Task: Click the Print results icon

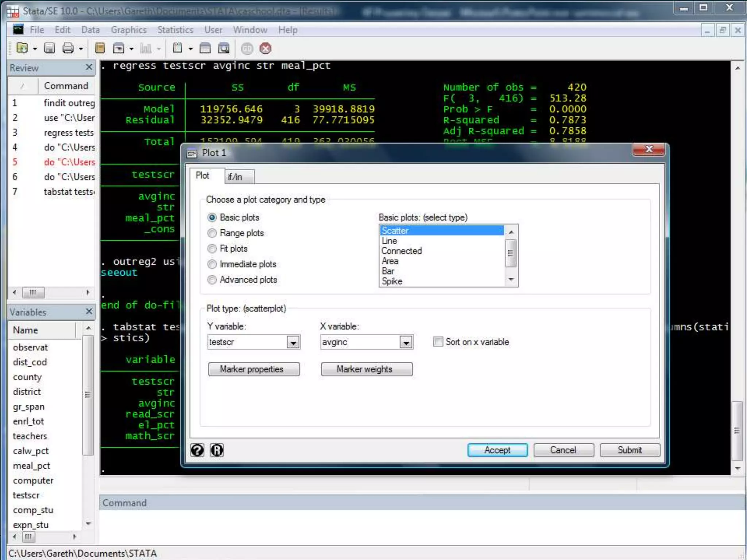Action: pos(68,48)
